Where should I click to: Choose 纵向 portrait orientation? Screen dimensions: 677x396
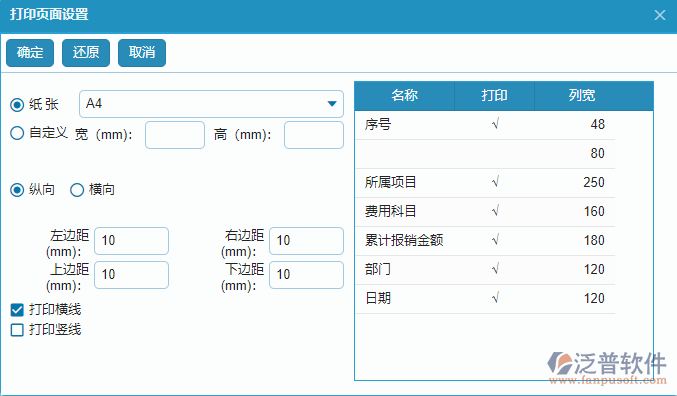click(x=17, y=190)
